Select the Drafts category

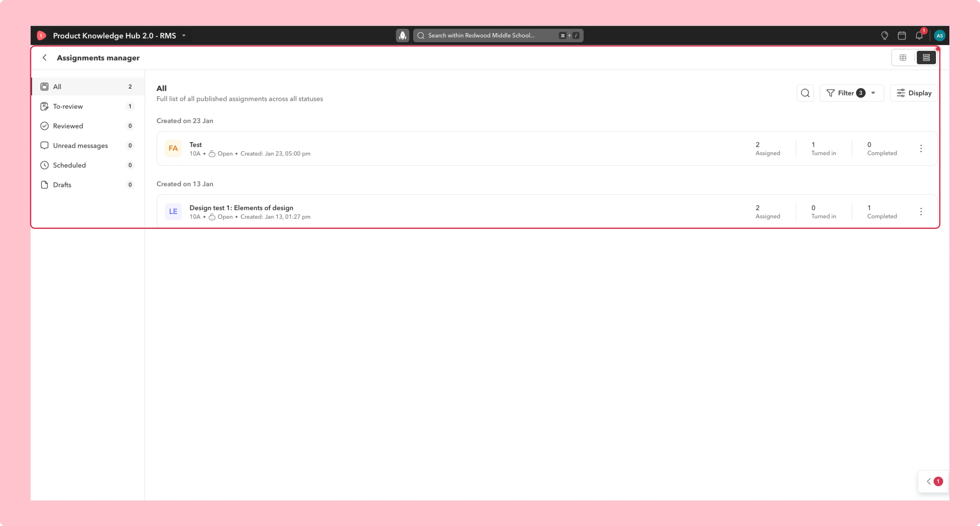(x=88, y=185)
